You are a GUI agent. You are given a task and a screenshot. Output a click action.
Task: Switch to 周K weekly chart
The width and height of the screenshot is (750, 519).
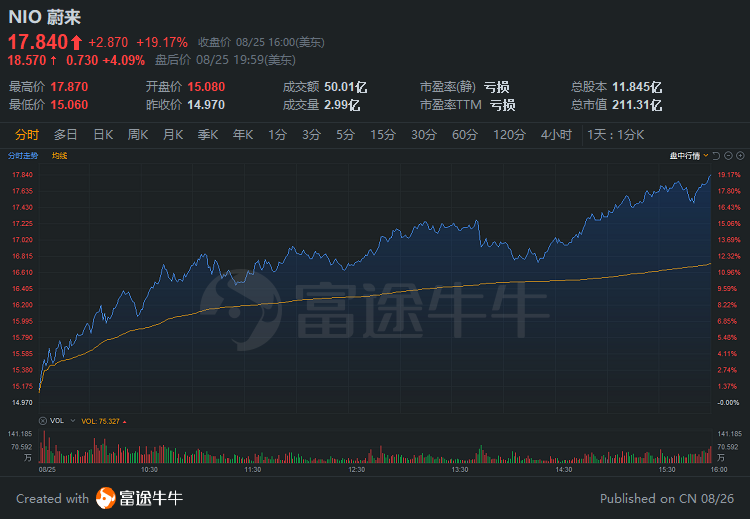point(138,135)
